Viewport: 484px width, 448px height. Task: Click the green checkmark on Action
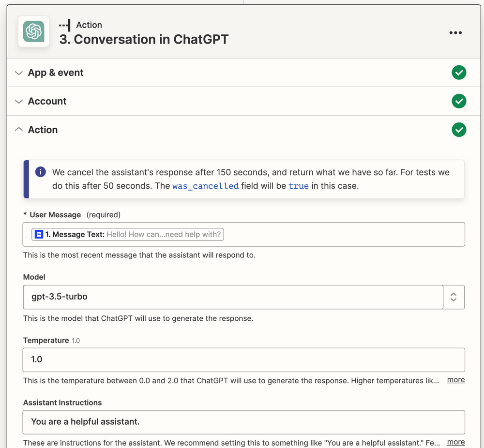click(x=458, y=130)
